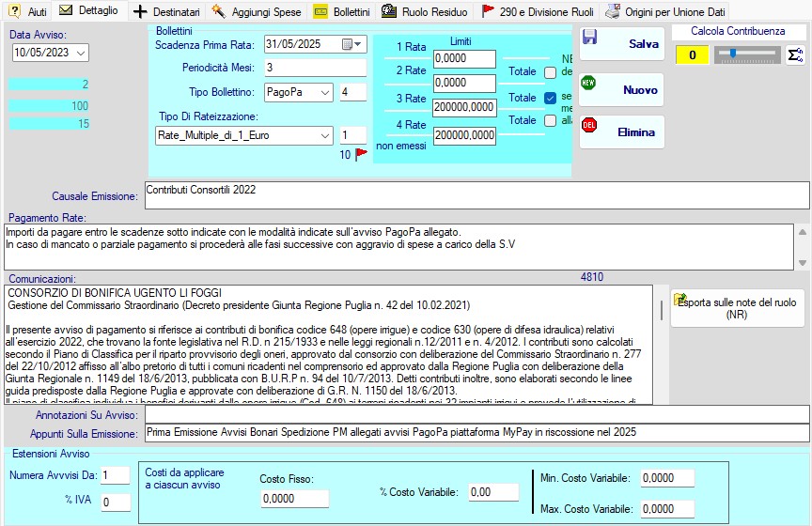Click the red flag icon below Tipo Di Rateizzazione
Screen dimensions: 812x526
(x=361, y=155)
